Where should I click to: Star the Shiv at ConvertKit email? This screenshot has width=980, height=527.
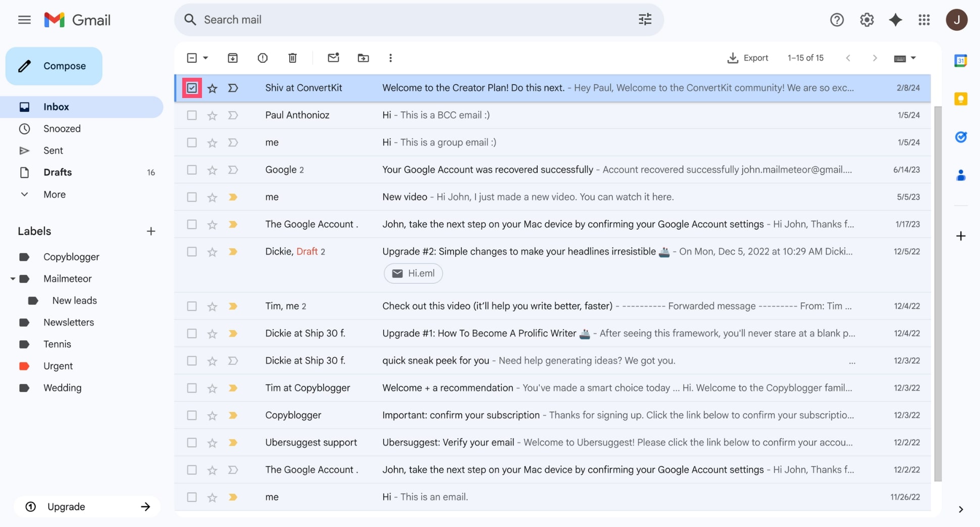pos(212,88)
